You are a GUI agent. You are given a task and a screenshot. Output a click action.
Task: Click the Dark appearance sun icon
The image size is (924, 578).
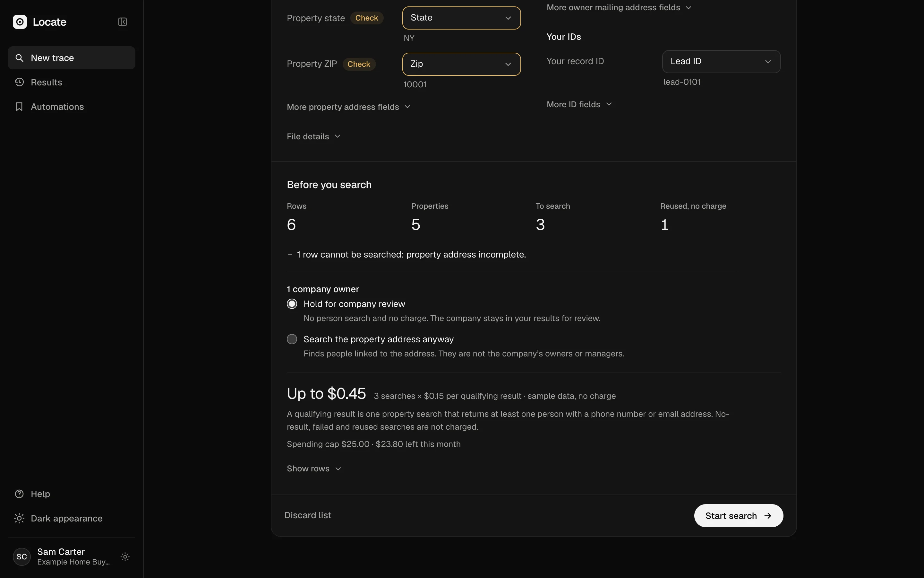click(19, 518)
